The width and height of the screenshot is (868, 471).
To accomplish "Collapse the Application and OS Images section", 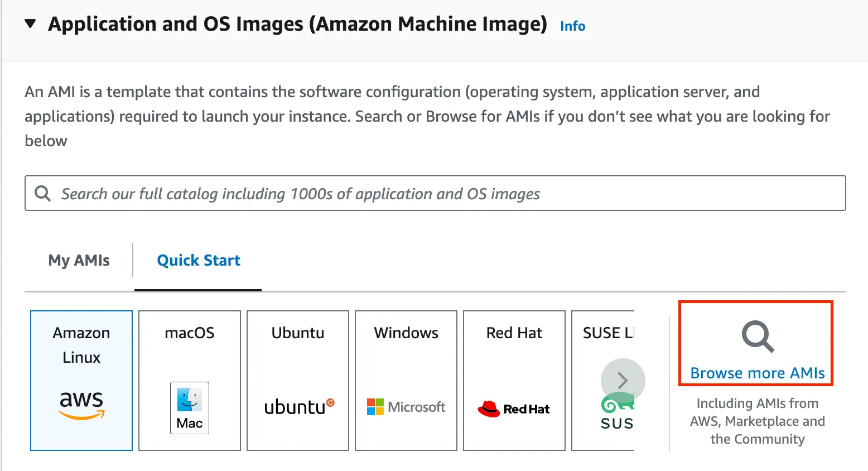I will [x=30, y=23].
